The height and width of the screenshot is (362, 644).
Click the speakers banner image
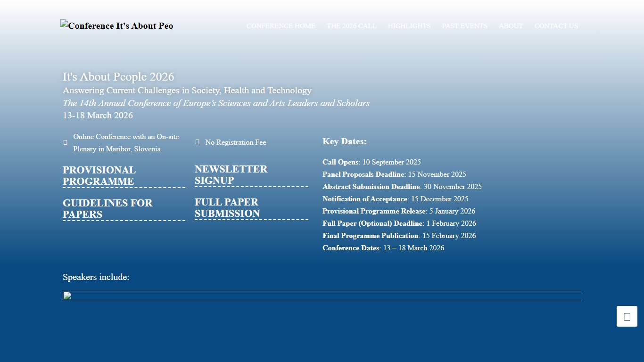[322, 296]
